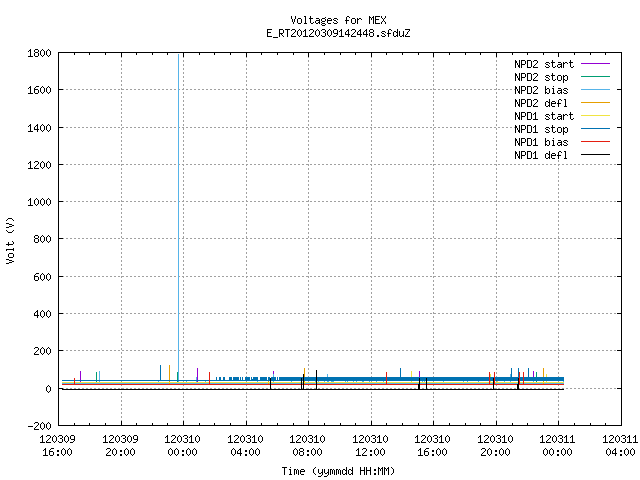Click the x-axis tick '120310 12:00'

tap(370, 446)
